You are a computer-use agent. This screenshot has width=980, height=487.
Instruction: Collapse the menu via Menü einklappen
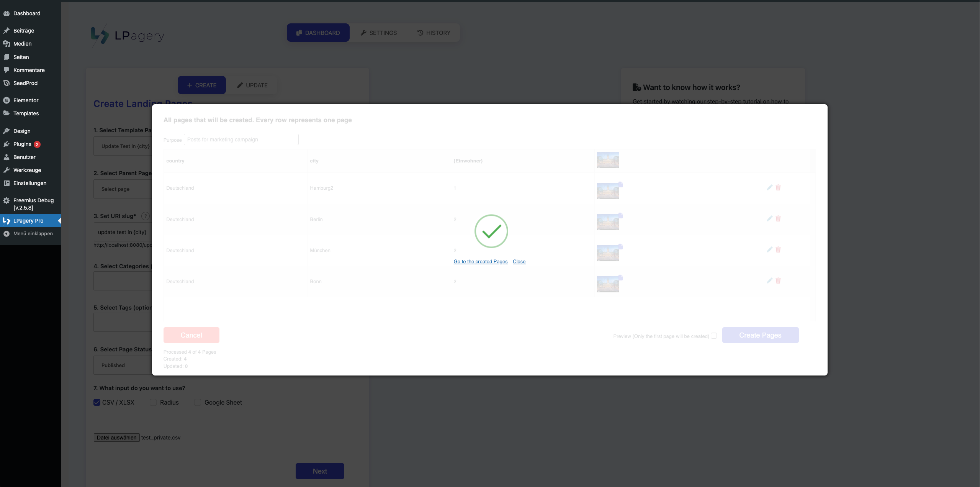point(33,233)
